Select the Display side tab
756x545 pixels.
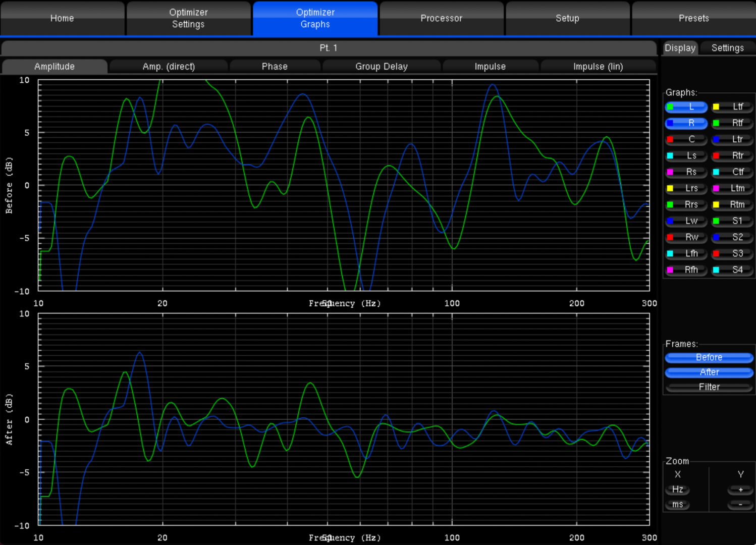680,48
